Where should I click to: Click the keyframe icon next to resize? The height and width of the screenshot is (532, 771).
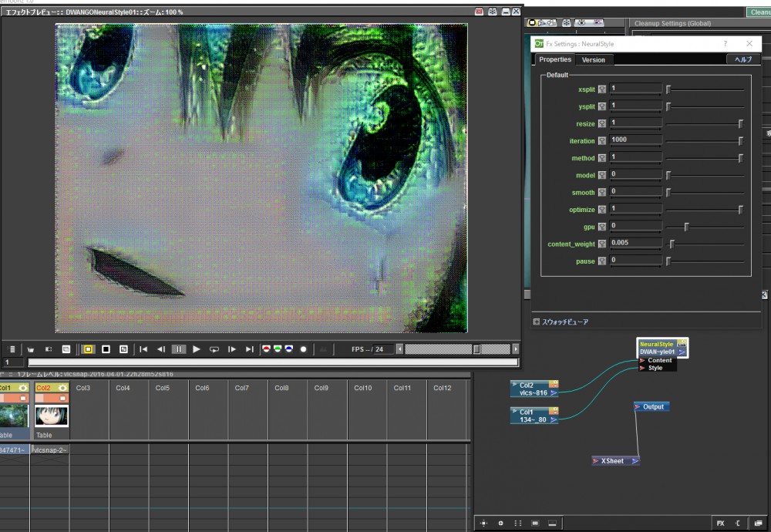pyautogui.click(x=602, y=124)
